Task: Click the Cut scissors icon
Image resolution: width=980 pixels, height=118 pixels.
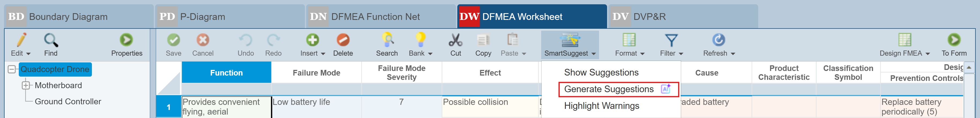Action: tap(455, 40)
